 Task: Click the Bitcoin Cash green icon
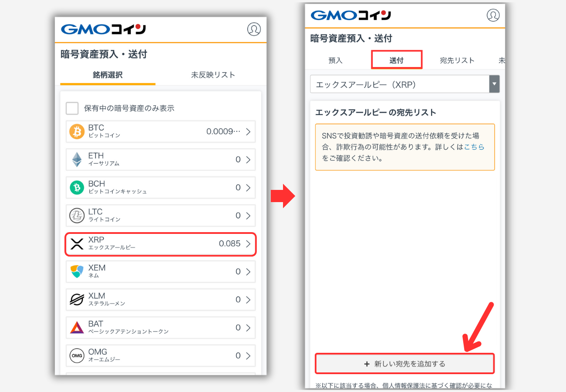coord(77,188)
